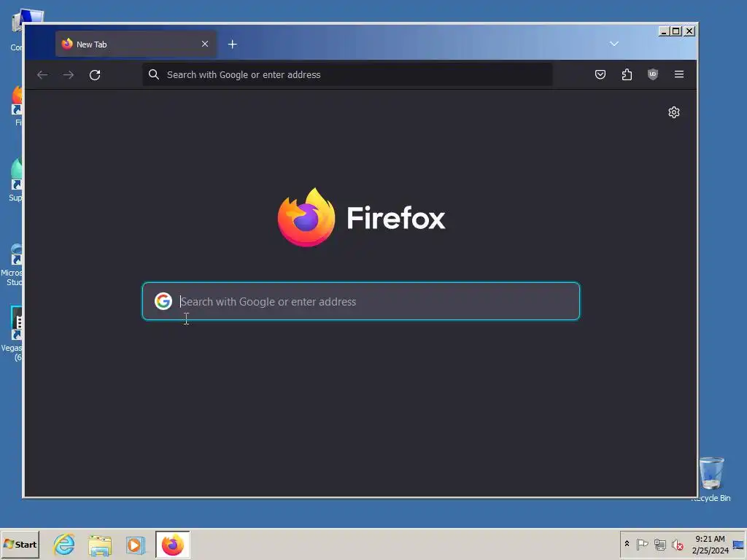Select the Recycle Bin desktop icon
Screen dimensions: 747x560
pos(711,479)
